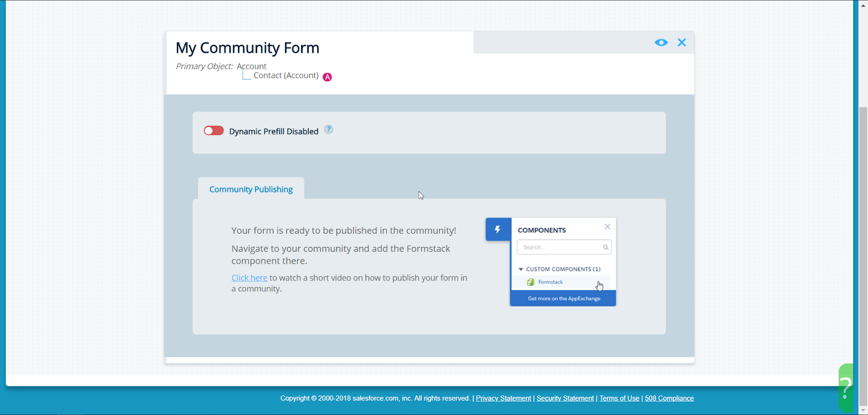Open the green help widget
The height and width of the screenshot is (415, 868).
click(x=845, y=387)
